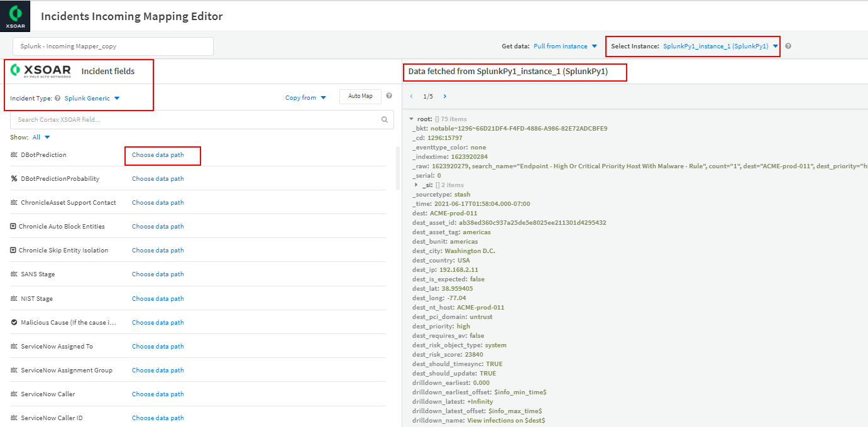Go to next fetched data sample
Image resolution: width=868 pixels, height=427 pixels.
pyautogui.click(x=445, y=97)
